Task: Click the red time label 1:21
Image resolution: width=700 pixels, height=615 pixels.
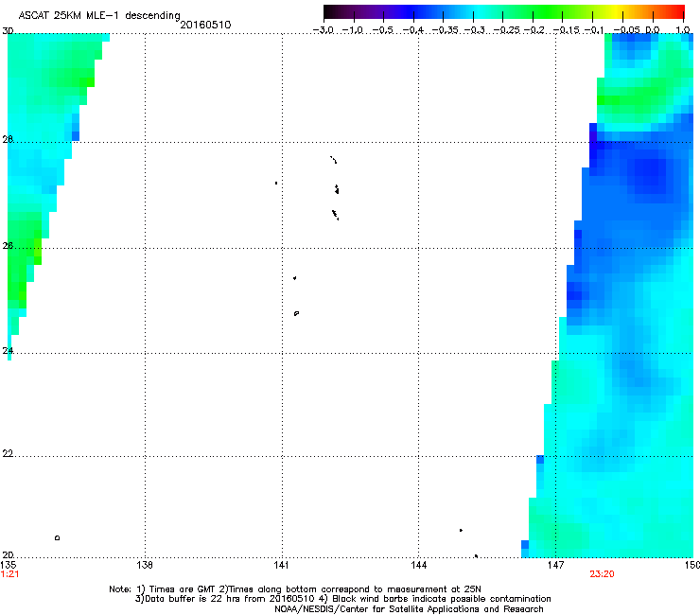Action: coord(9,574)
